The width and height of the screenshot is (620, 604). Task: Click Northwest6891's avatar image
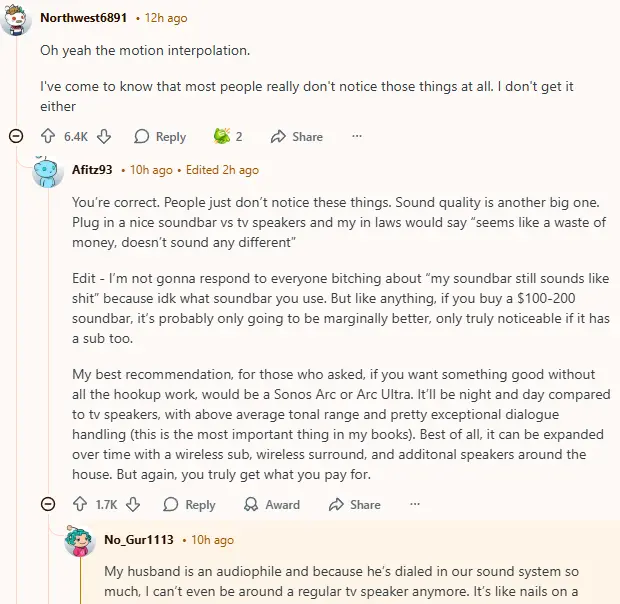click(16, 18)
